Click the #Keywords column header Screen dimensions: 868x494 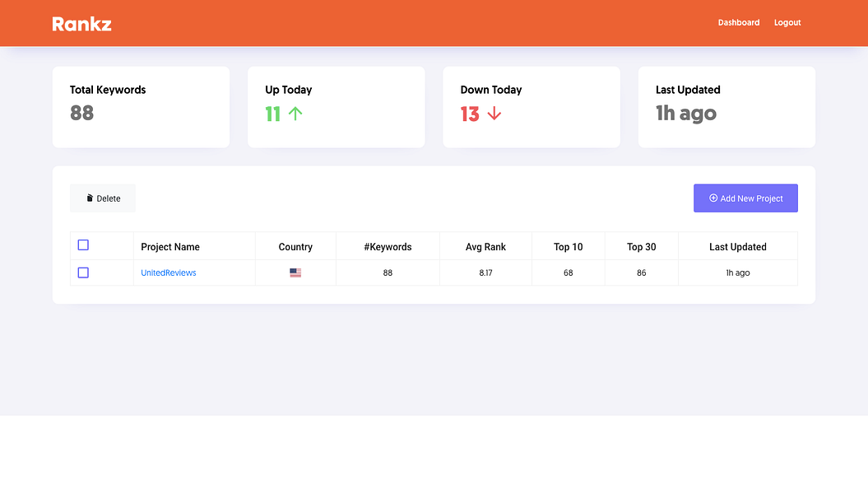click(388, 247)
